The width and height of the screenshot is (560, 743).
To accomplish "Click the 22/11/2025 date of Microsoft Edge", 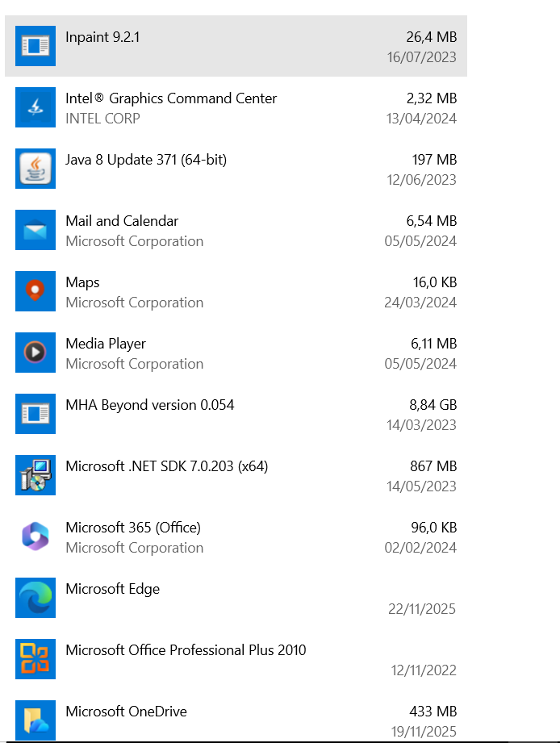I will coord(422,609).
